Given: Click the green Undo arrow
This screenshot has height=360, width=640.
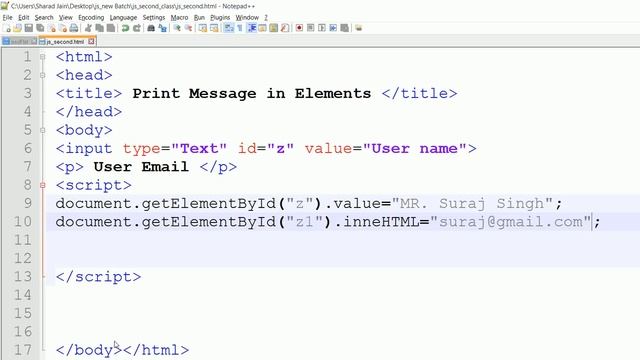Looking at the screenshot, I should point(125,28).
